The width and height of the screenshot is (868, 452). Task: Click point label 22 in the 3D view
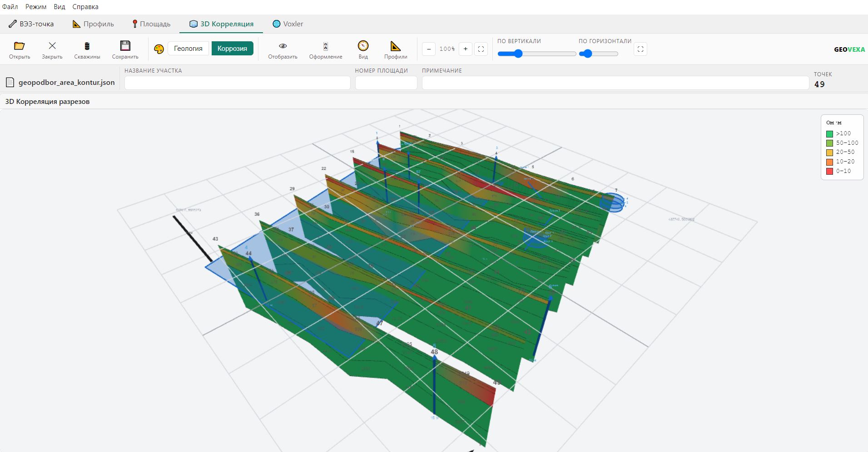(324, 168)
